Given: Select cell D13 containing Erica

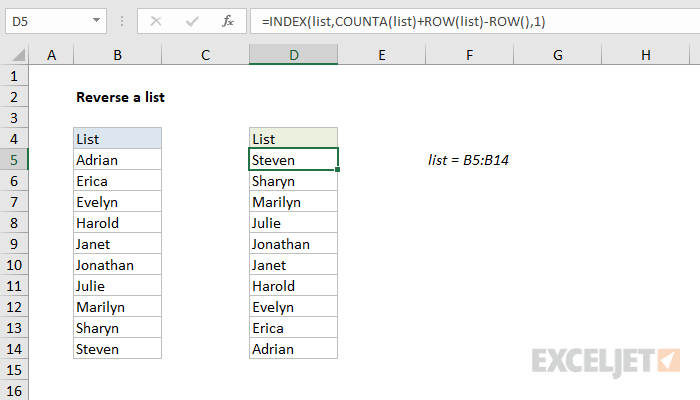Looking at the screenshot, I should (x=293, y=328).
